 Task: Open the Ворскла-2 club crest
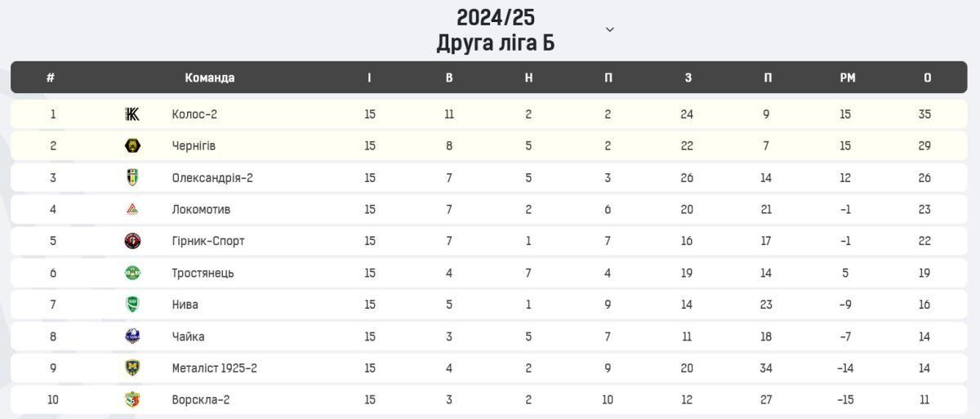(x=132, y=400)
